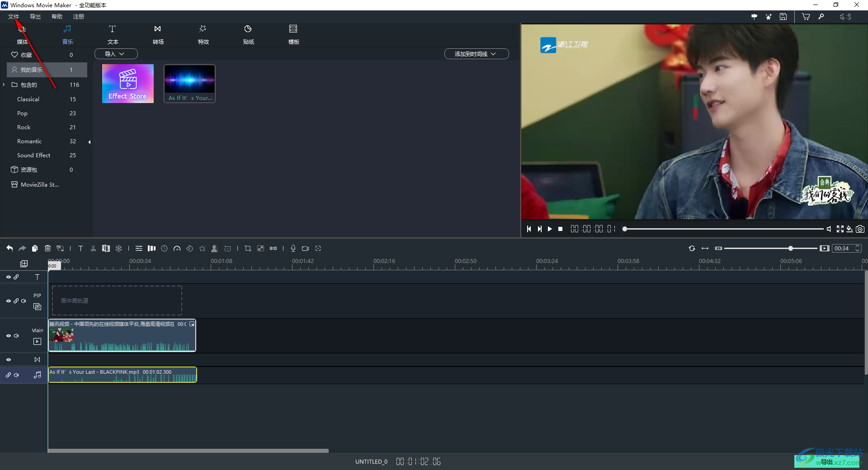The height and width of the screenshot is (470, 868).
Task: Toggle Main track visibility eye
Action: (8, 336)
